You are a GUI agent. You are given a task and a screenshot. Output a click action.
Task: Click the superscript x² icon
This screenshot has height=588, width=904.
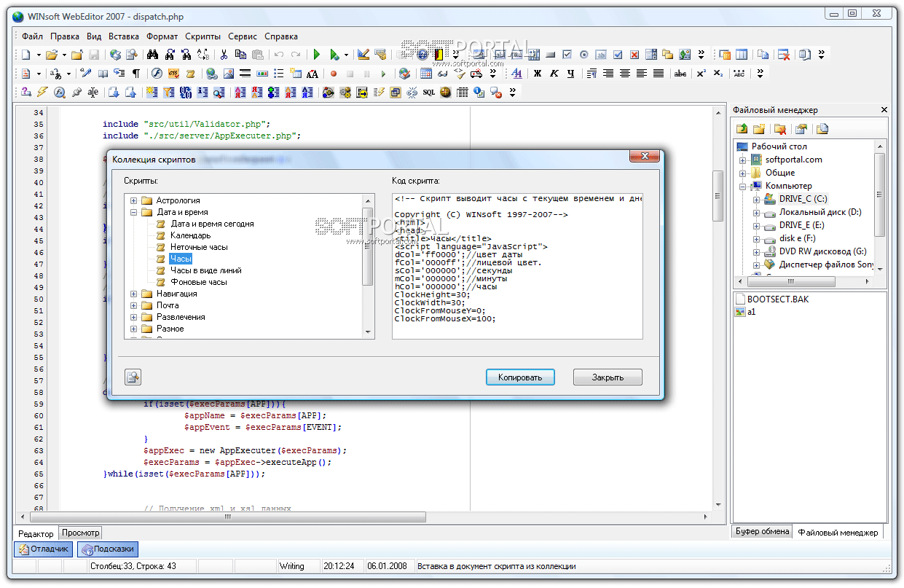point(701,74)
